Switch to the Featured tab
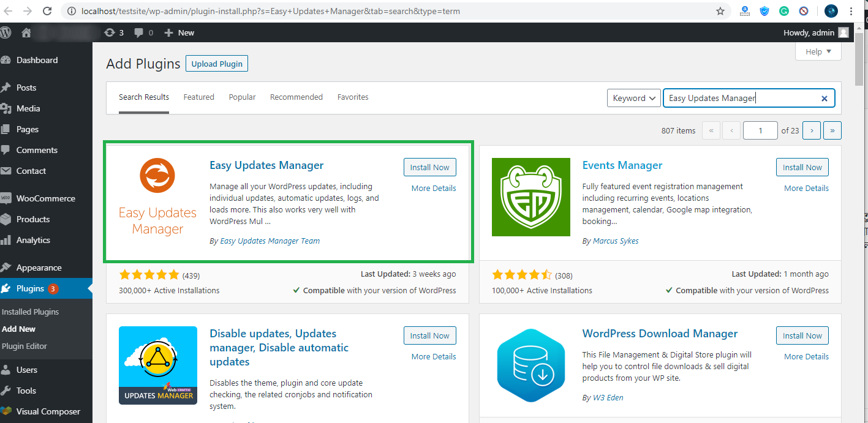This screenshot has height=423, width=868. pos(199,97)
